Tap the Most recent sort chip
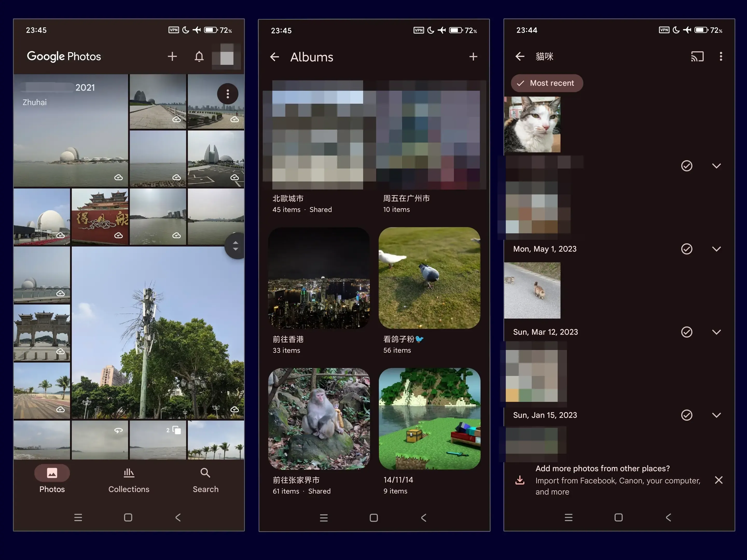Image resolution: width=747 pixels, height=560 pixels. click(x=547, y=83)
